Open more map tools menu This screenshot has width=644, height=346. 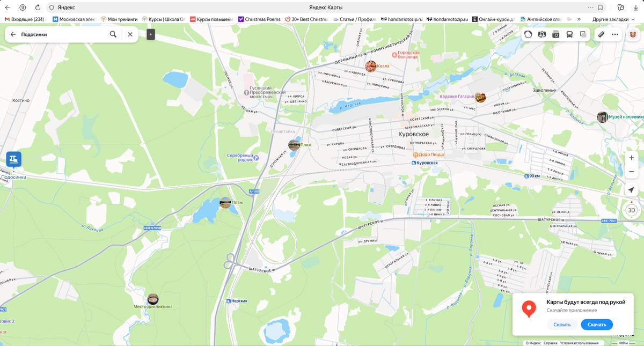pyautogui.click(x=615, y=34)
